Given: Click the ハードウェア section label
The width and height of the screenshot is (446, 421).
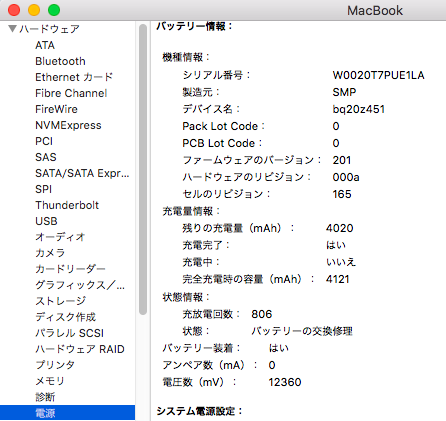Looking at the screenshot, I should coord(49,29).
